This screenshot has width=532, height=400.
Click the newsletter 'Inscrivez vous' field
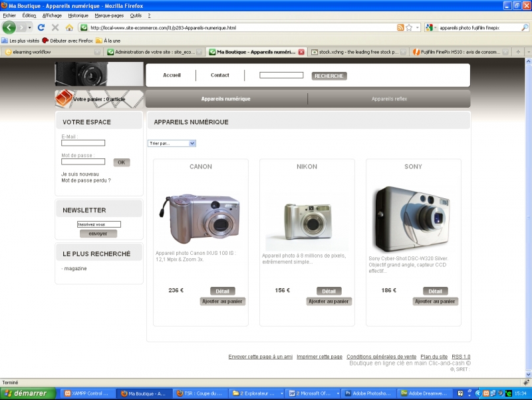coord(98,224)
